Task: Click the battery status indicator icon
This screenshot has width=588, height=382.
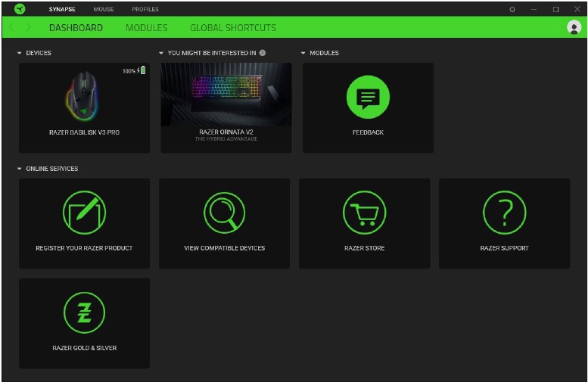Action: [x=142, y=70]
